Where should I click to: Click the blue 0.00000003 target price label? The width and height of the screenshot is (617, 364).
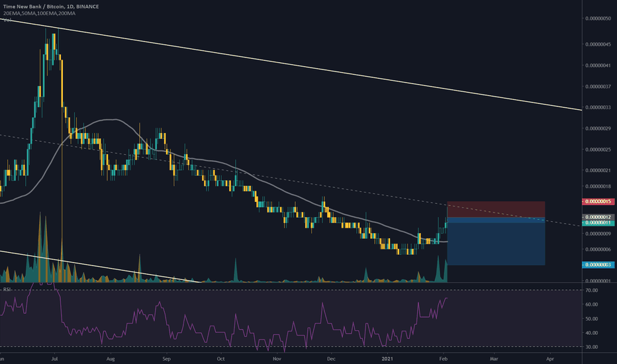pyautogui.click(x=598, y=265)
